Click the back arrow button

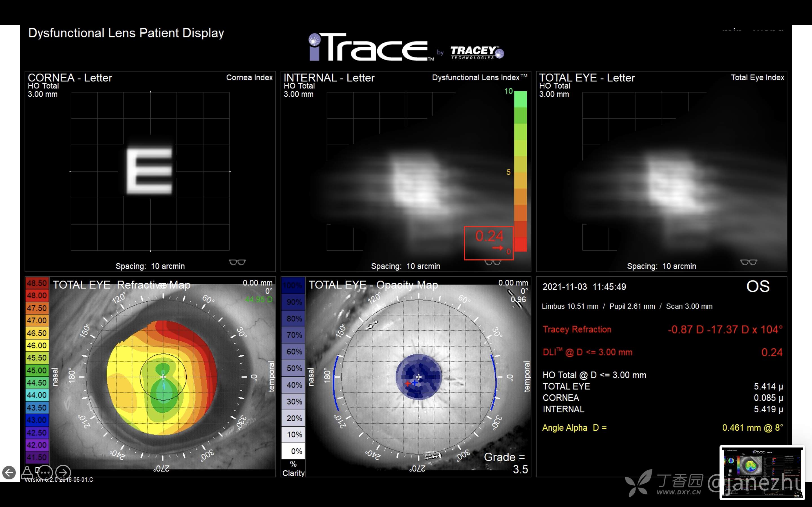[x=9, y=472]
